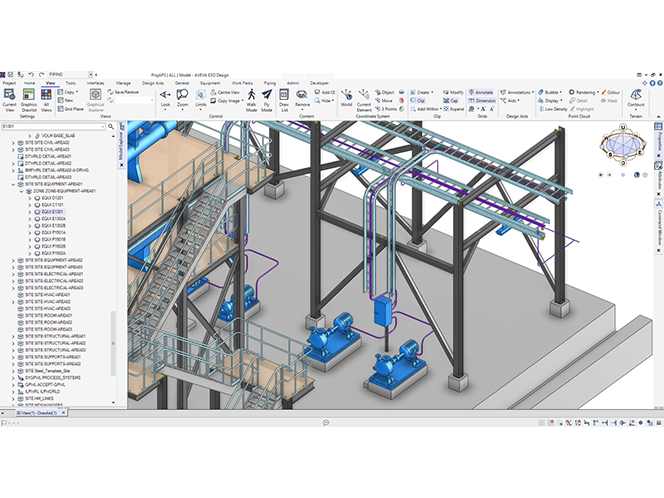This screenshot has height=498, width=664.
Task: Toggle the Cap clipping option
Action: click(x=450, y=100)
